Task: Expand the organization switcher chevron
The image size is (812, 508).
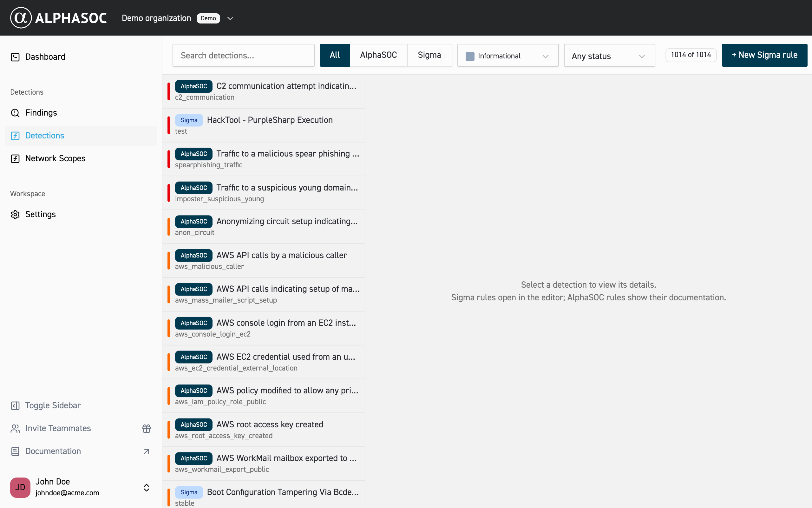Action: pos(230,18)
